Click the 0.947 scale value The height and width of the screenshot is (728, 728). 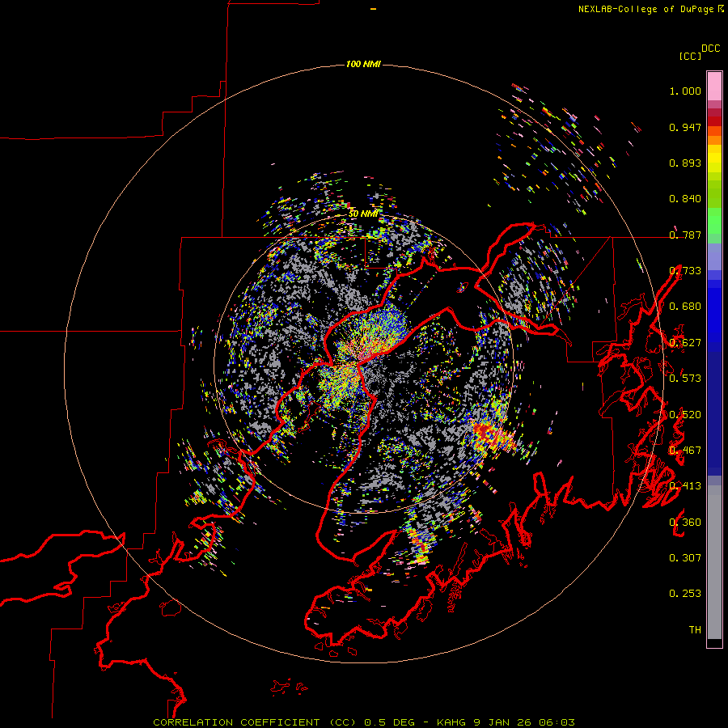[685, 127]
